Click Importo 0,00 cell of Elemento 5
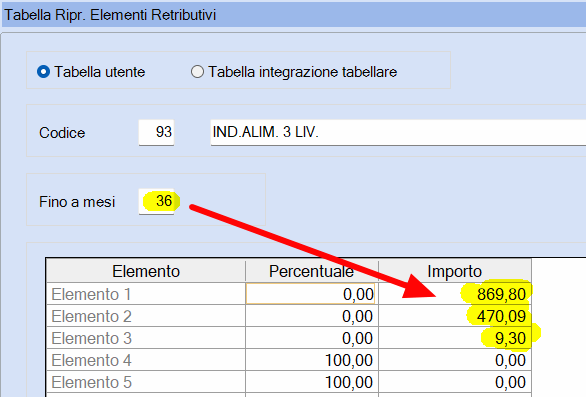The image size is (586, 397). click(x=455, y=382)
